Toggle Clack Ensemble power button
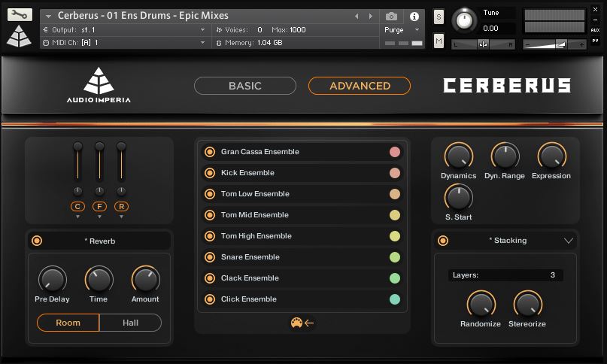The image size is (607, 364). coord(210,278)
